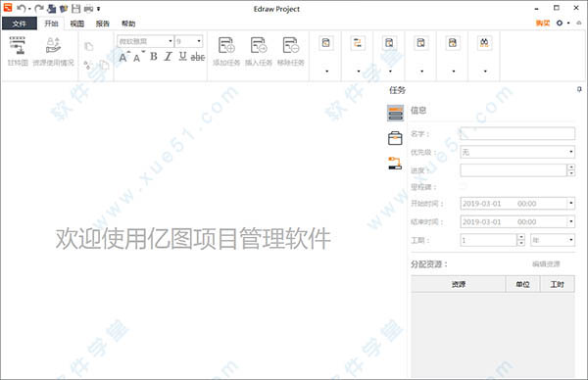Image resolution: width=588 pixels, height=380 pixels.
Task: Open the 甘特图 Gantt chart view
Action: [x=18, y=51]
